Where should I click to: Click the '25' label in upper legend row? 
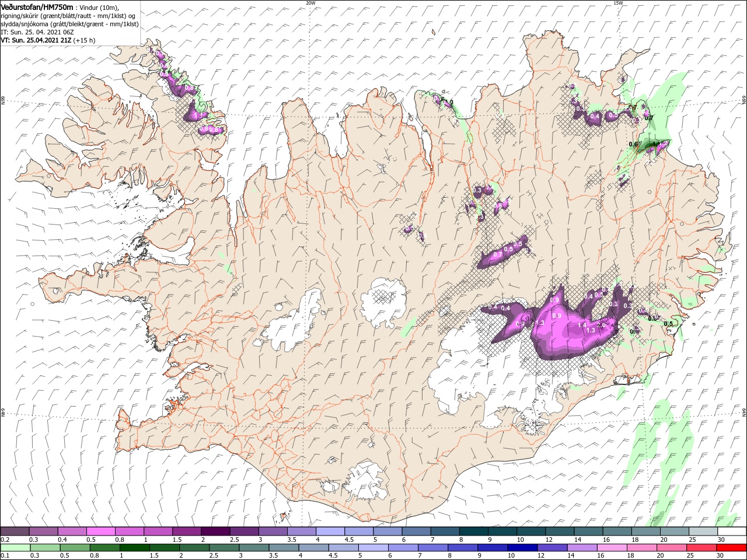693,540
